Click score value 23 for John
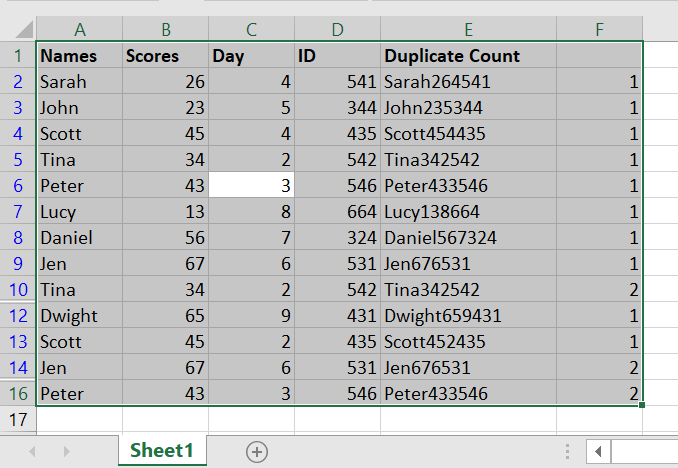The height and width of the screenshot is (468, 678). click(166, 107)
